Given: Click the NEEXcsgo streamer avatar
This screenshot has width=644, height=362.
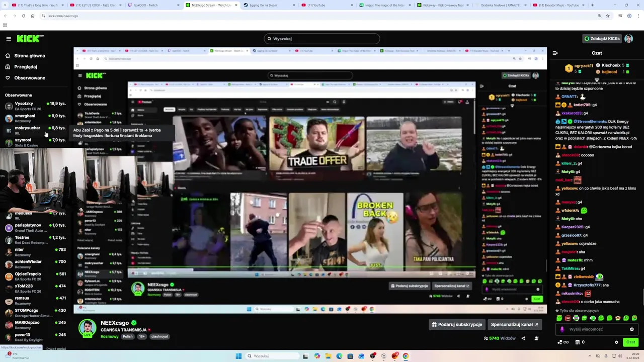Looking at the screenshot, I should coord(87,328).
